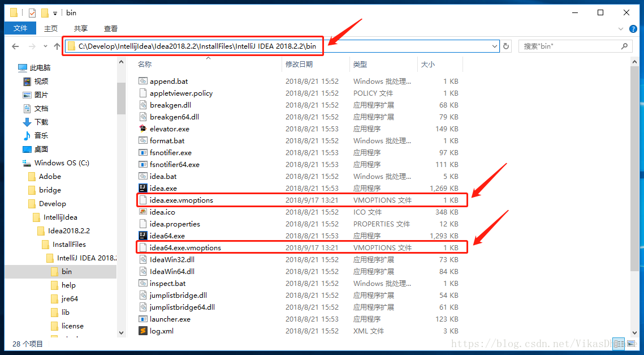Select the log.xml file icon
Image resolution: width=644 pixels, height=355 pixels.
click(x=143, y=331)
